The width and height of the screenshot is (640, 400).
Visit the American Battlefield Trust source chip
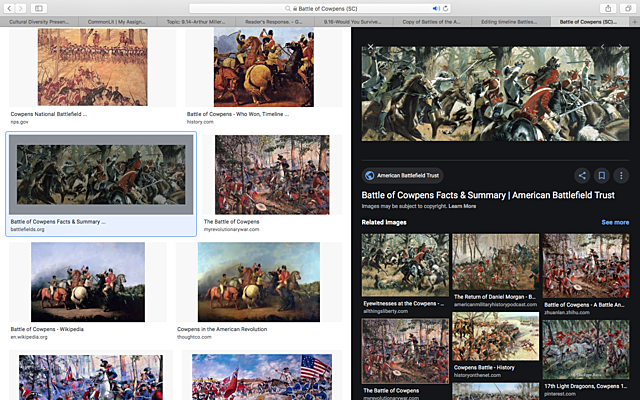pyautogui.click(x=402, y=176)
